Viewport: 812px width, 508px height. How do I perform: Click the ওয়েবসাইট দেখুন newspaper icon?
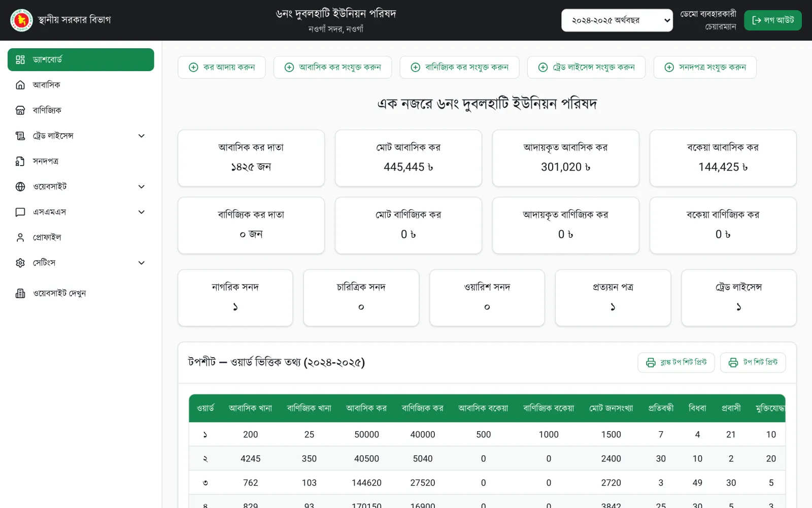click(x=20, y=293)
